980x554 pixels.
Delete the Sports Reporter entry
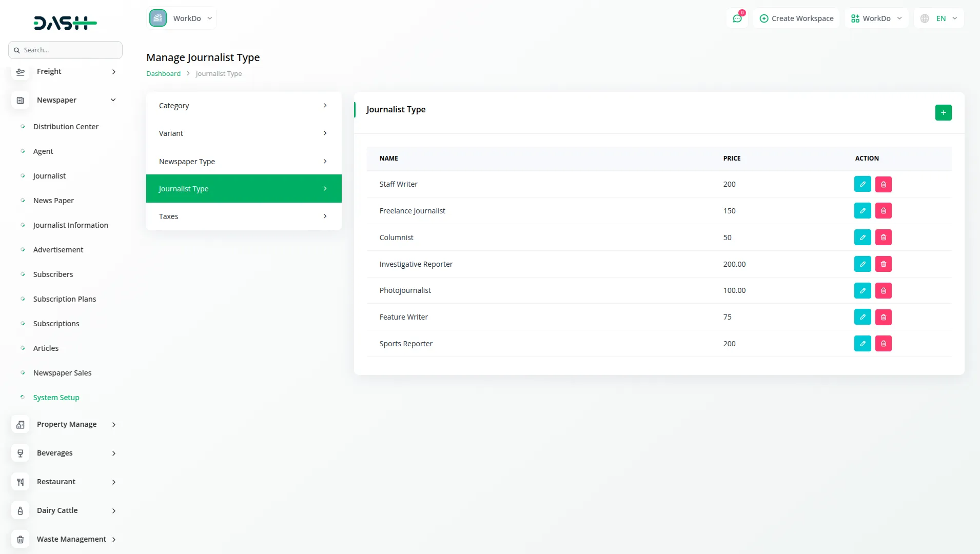click(x=883, y=344)
